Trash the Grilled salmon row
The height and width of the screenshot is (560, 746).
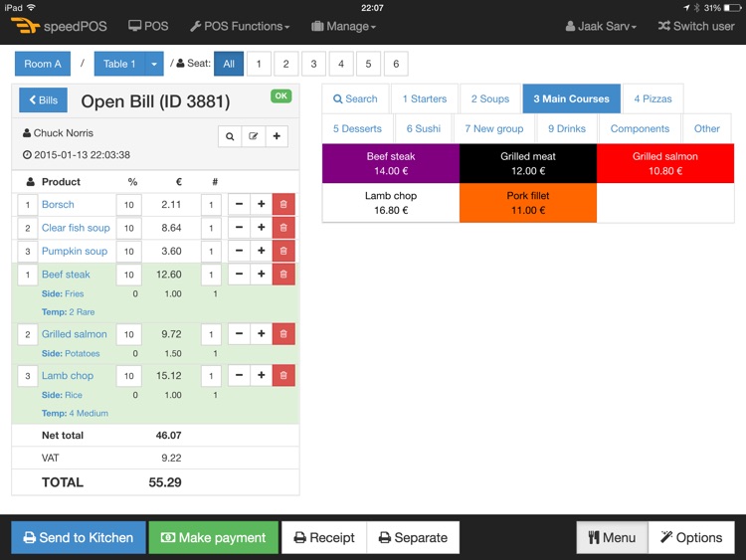tap(283, 334)
